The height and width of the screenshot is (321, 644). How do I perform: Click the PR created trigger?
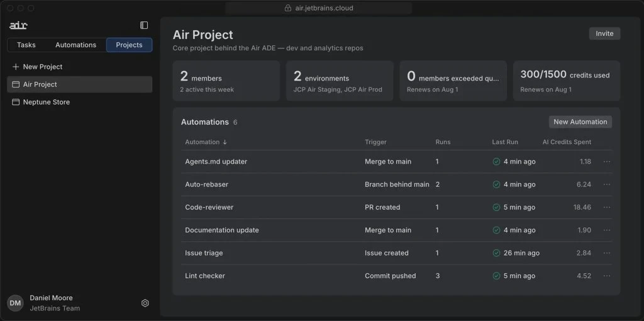click(382, 207)
